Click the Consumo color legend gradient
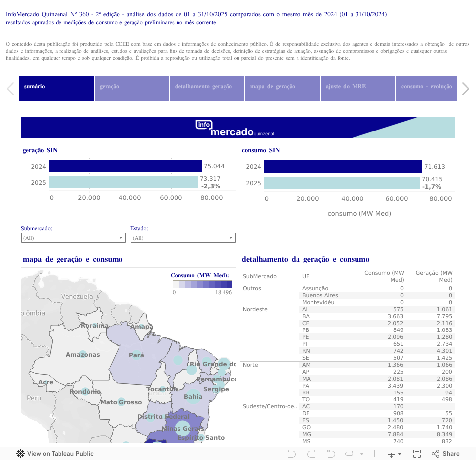476x460 pixels. click(x=202, y=283)
